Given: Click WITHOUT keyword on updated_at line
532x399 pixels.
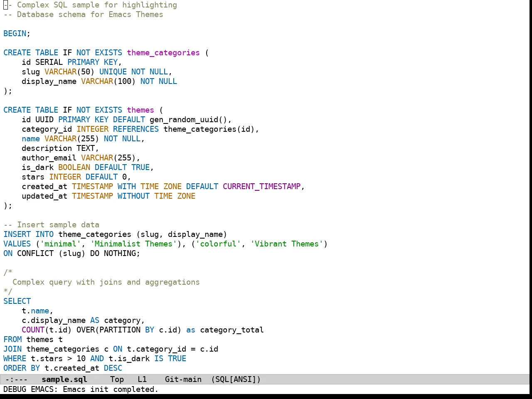Looking at the screenshot, I should coord(133,196).
